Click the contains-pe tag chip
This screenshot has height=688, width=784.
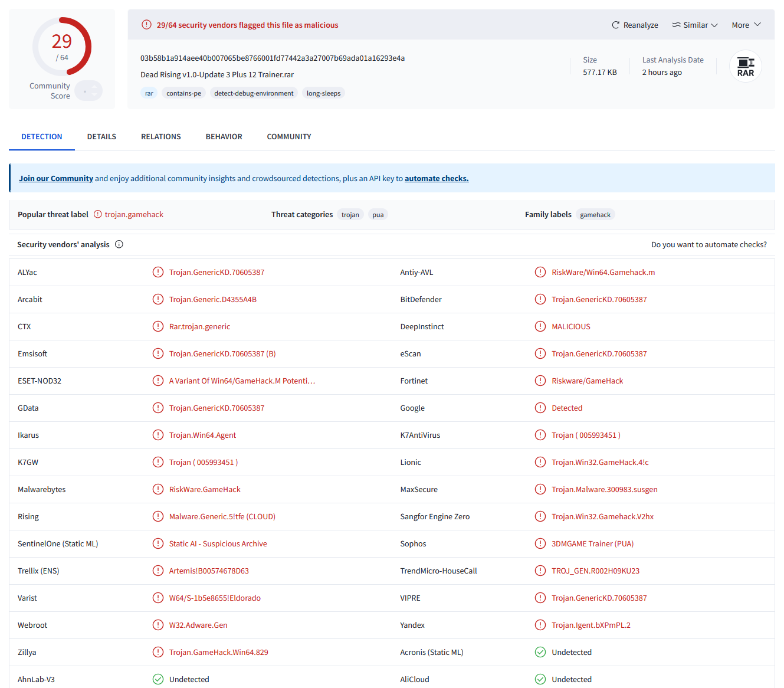point(183,93)
